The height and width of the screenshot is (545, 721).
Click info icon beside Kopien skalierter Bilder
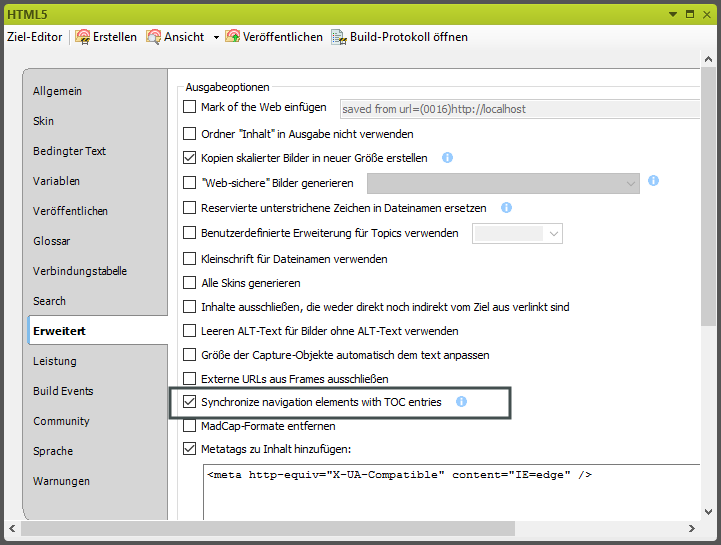click(x=448, y=158)
